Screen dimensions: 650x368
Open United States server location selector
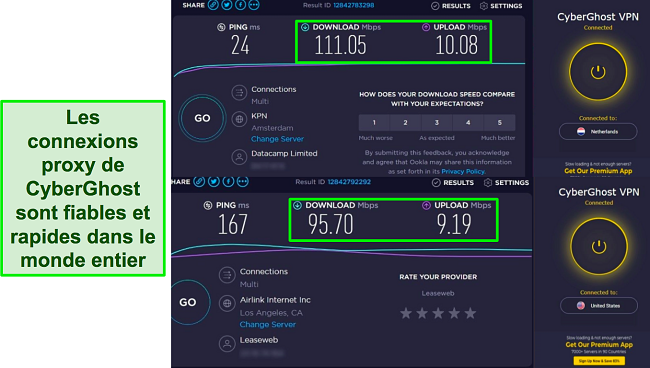point(599,306)
